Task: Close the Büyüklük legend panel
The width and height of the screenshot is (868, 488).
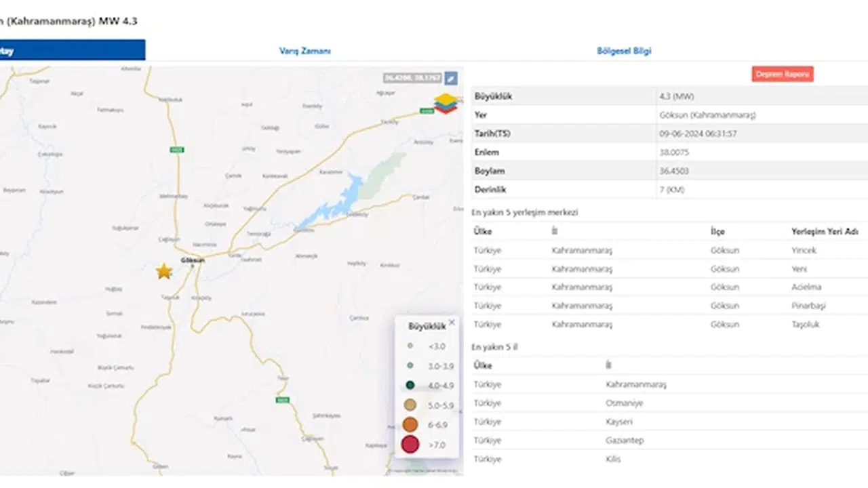Action: click(x=452, y=323)
